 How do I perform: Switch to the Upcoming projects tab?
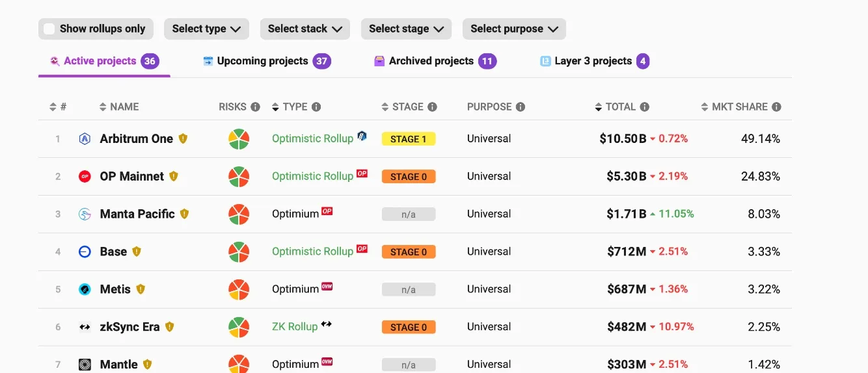pos(267,61)
